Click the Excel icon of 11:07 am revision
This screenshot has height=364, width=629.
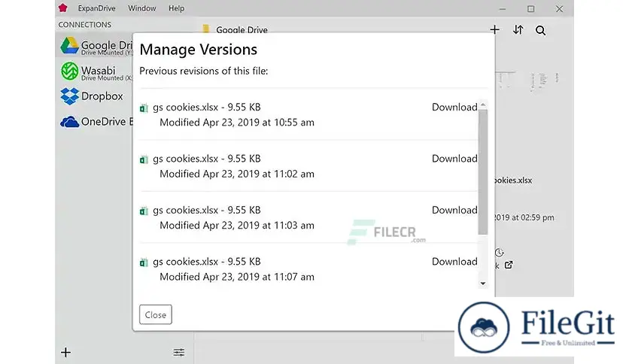tap(144, 262)
